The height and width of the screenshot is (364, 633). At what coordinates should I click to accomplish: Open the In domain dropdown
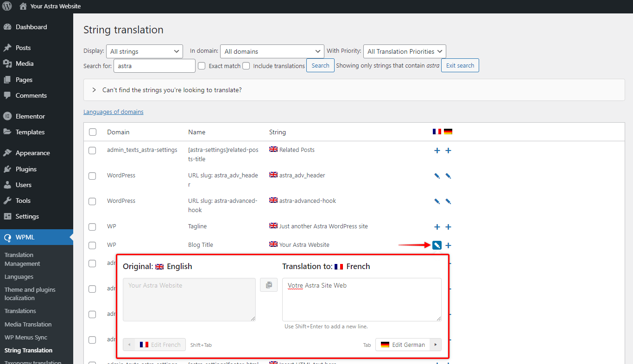272,51
